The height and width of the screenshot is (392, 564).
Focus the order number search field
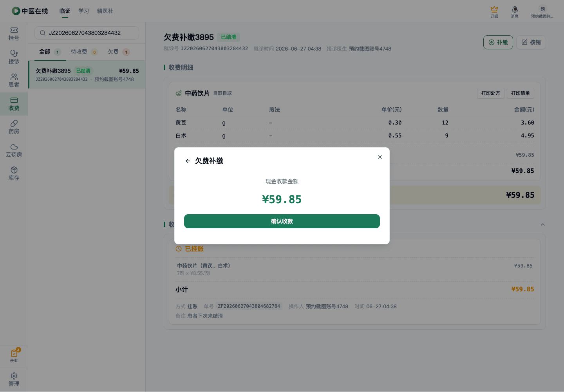[87, 33]
